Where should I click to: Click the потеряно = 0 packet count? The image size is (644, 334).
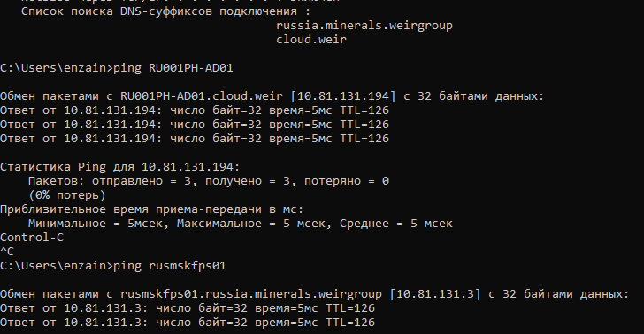tap(346, 181)
